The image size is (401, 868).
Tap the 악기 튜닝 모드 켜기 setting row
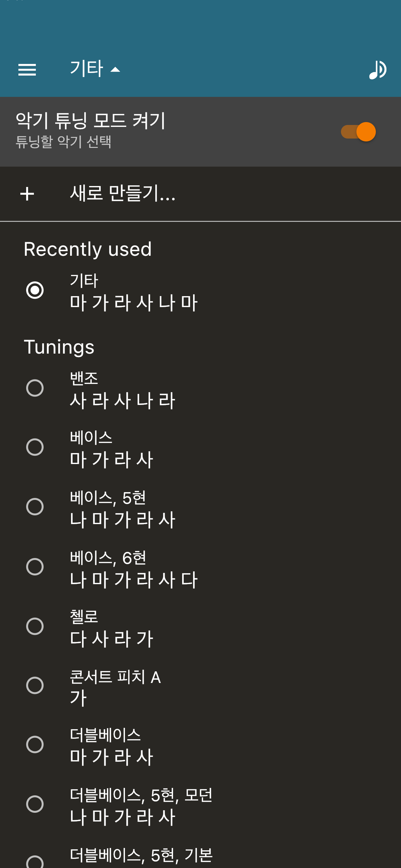[x=135, y=131]
